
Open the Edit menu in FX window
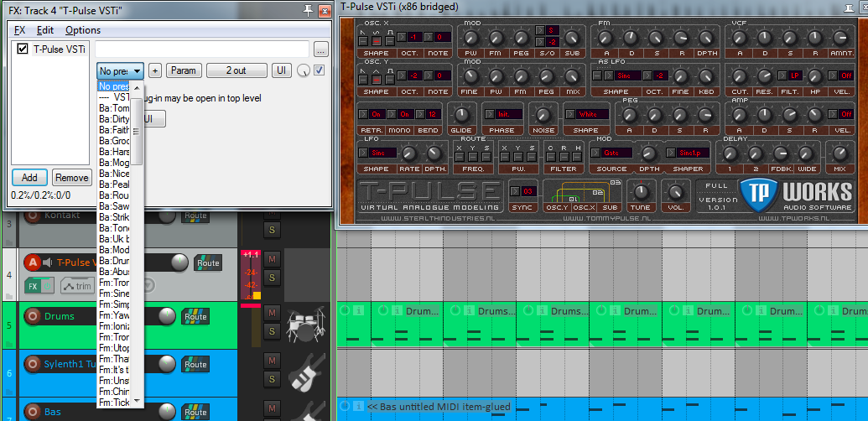pos(45,30)
